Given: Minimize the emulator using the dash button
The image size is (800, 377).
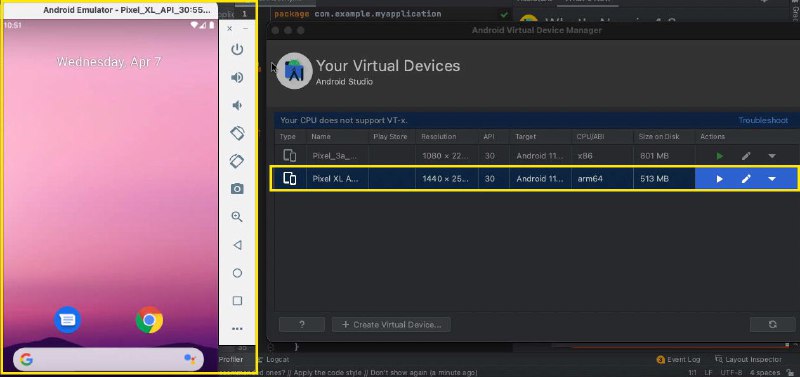Looking at the screenshot, I should [245, 29].
